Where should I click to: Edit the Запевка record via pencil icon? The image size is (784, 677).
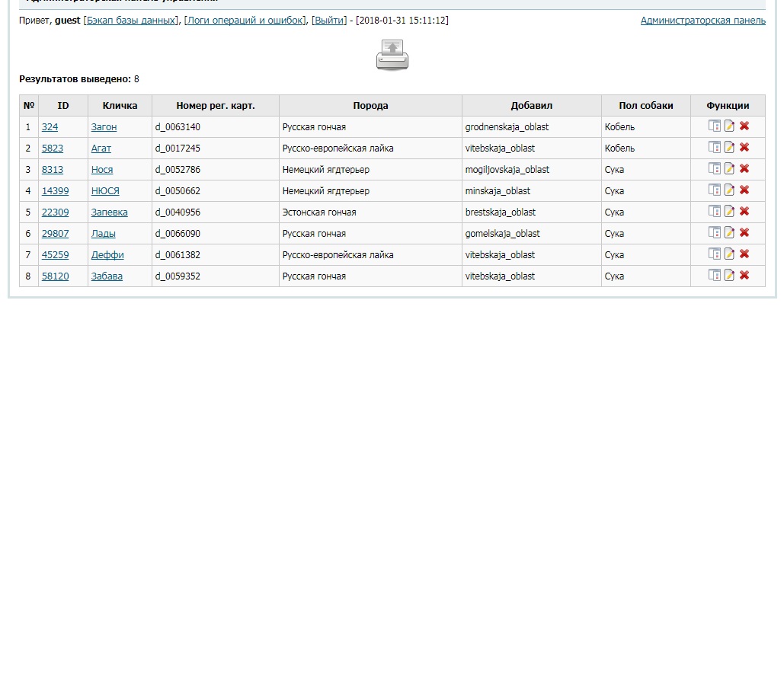tap(729, 212)
